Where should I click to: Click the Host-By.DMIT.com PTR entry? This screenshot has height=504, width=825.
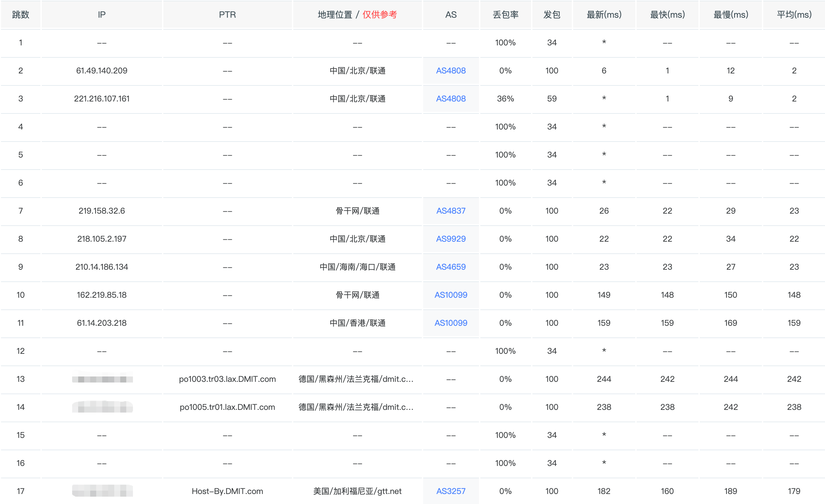pos(227,491)
